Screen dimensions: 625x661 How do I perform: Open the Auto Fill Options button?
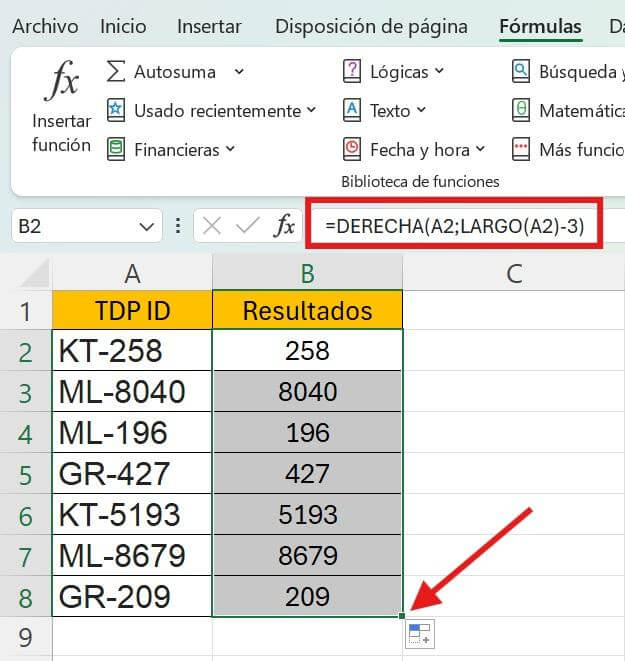[x=420, y=634]
